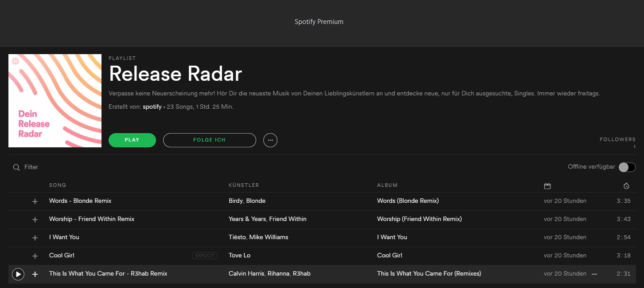This screenshot has width=644, height=288.
Task: Click the FOLGE ICH follow button
Action: (x=210, y=140)
